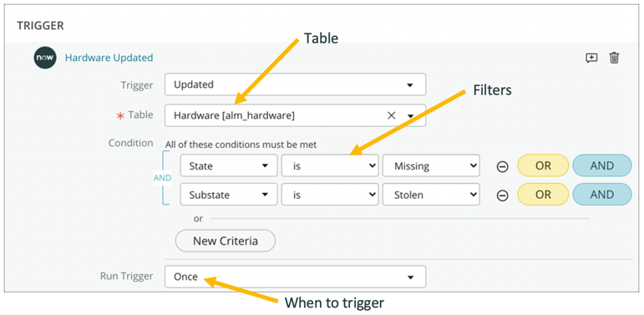Add OR condition to Substate row
Viewport: 644px width, 315px height.
tap(543, 194)
